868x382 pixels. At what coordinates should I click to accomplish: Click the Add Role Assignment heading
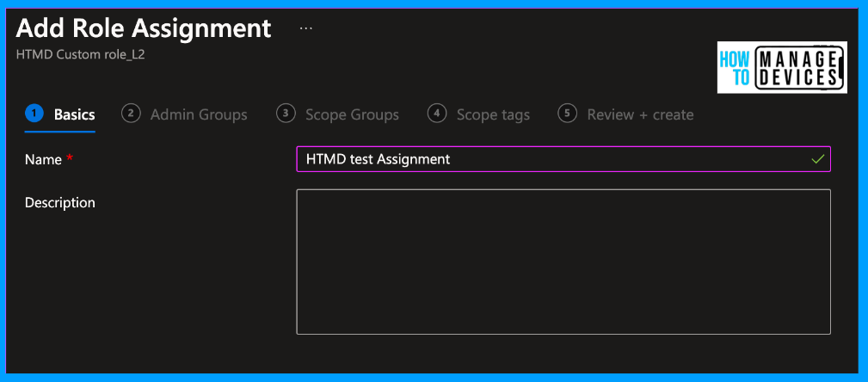[x=144, y=28]
